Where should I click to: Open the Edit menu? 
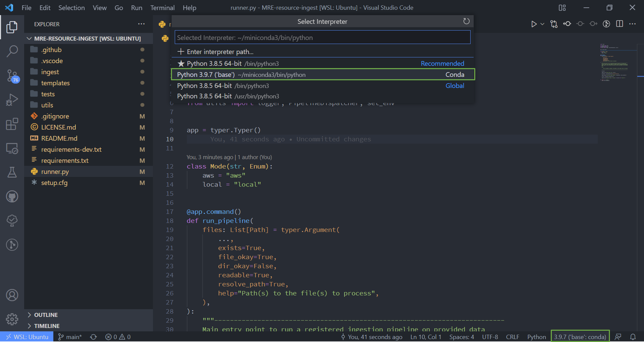pyautogui.click(x=45, y=8)
